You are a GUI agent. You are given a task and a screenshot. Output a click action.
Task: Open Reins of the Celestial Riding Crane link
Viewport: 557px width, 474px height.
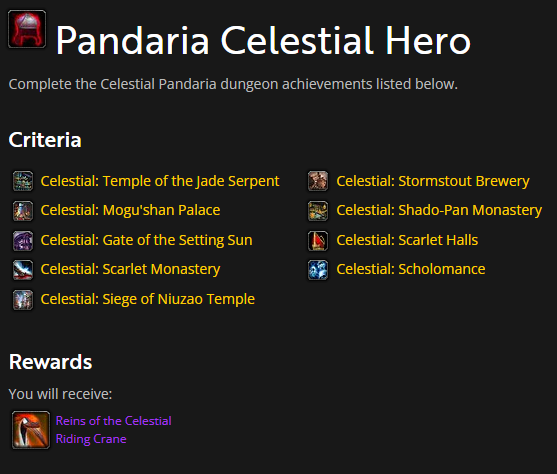(x=114, y=430)
